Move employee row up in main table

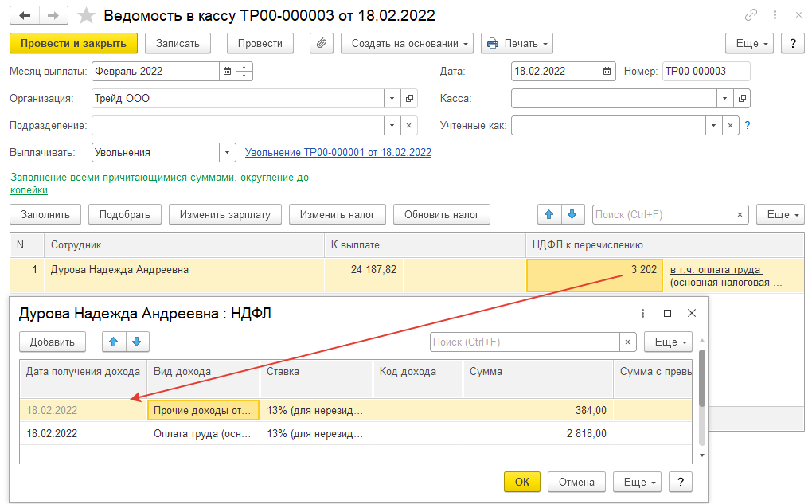pos(549,214)
